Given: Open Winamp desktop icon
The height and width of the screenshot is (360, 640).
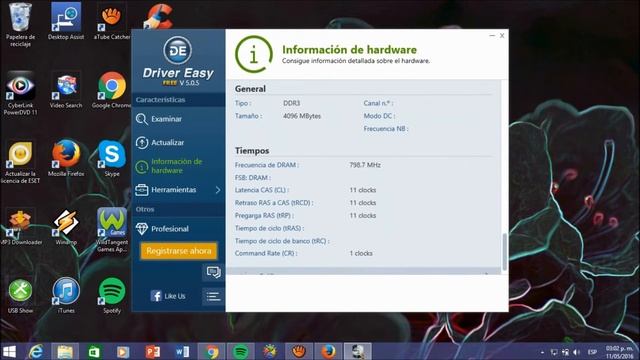Looking at the screenshot, I should tap(66, 227).
